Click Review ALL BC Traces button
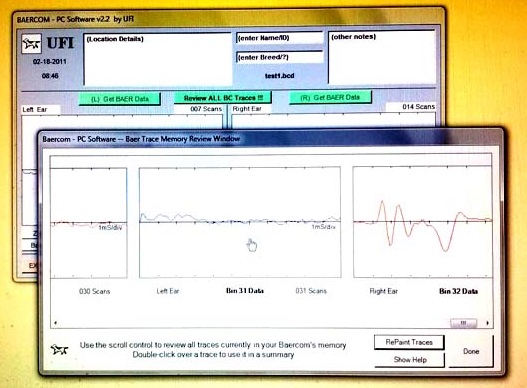This screenshot has height=388, width=527. pyautogui.click(x=223, y=98)
